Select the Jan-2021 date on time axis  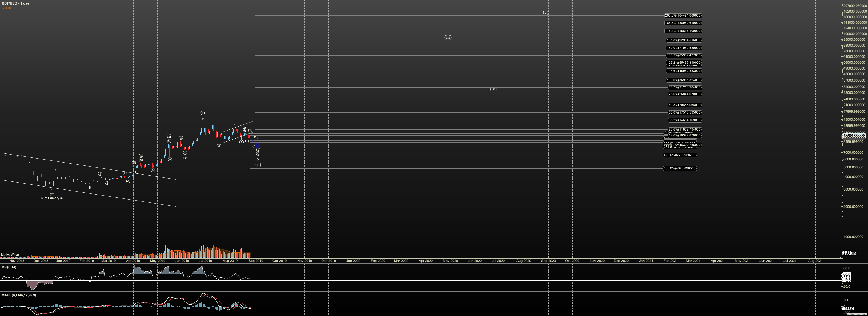(x=646, y=261)
